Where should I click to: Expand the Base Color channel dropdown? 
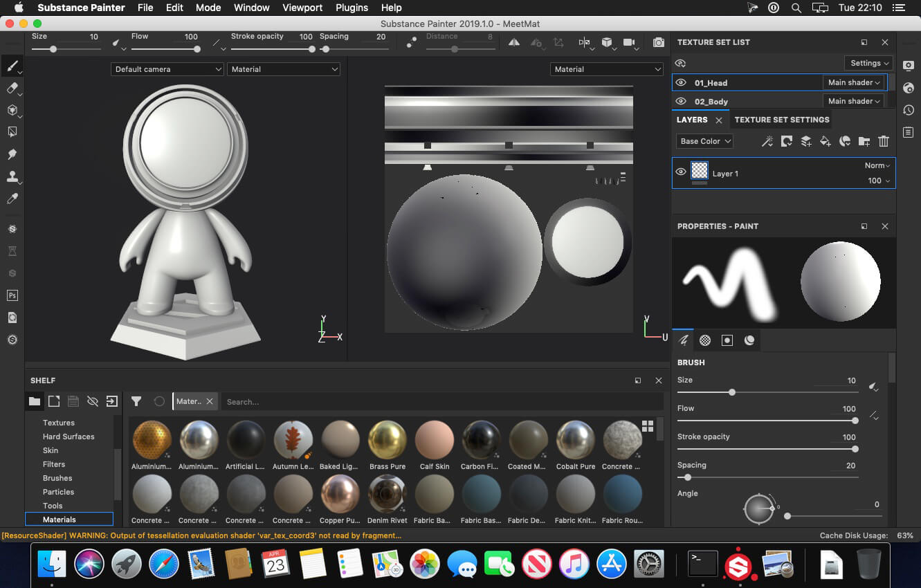pos(704,141)
